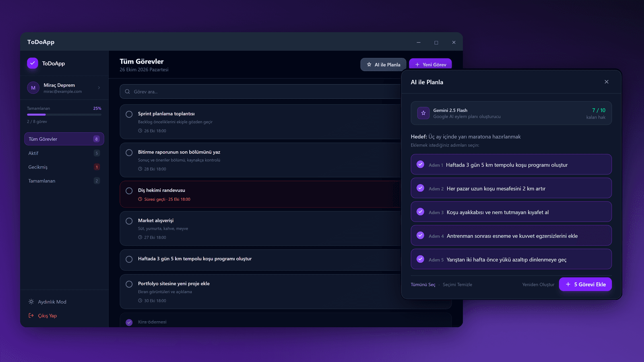644x362 pixels.
Task: Uncheck Adım 3 koşu ayakkabısı step
Action: pos(420,212)
